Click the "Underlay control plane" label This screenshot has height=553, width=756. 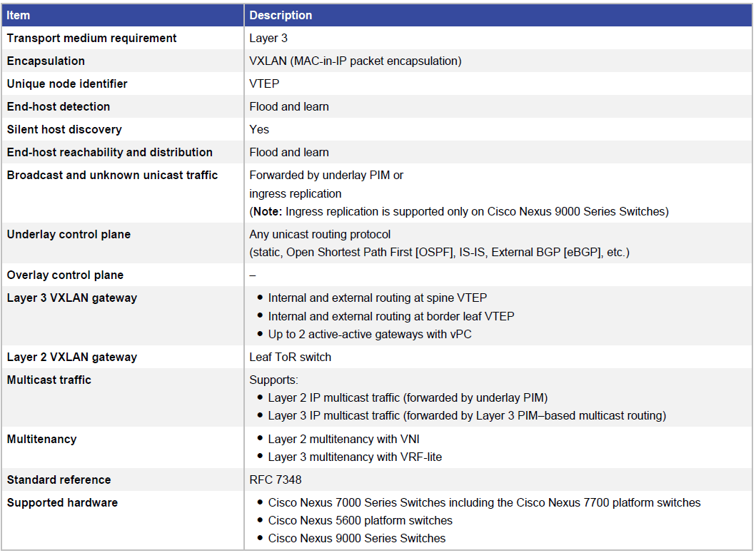[69, 234]
